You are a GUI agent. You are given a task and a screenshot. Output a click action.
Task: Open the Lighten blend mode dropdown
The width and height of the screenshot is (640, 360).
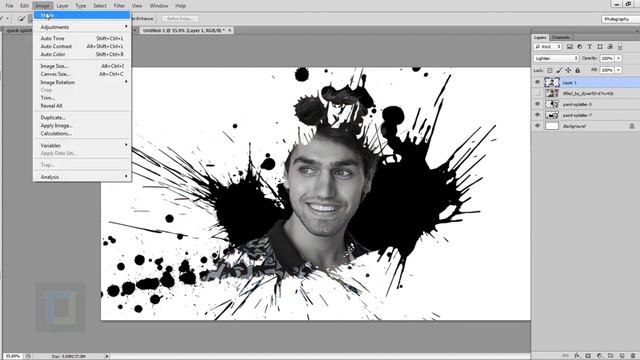coord(556,58)
